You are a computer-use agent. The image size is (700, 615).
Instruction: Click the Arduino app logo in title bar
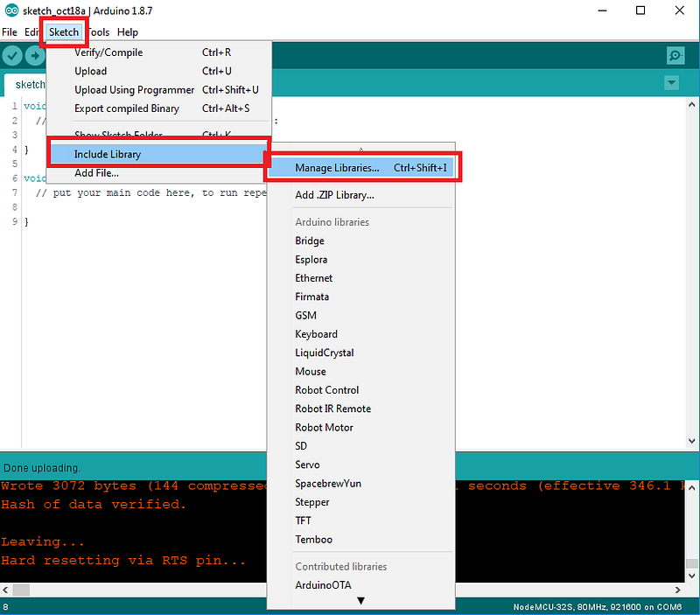pos(11,10)
